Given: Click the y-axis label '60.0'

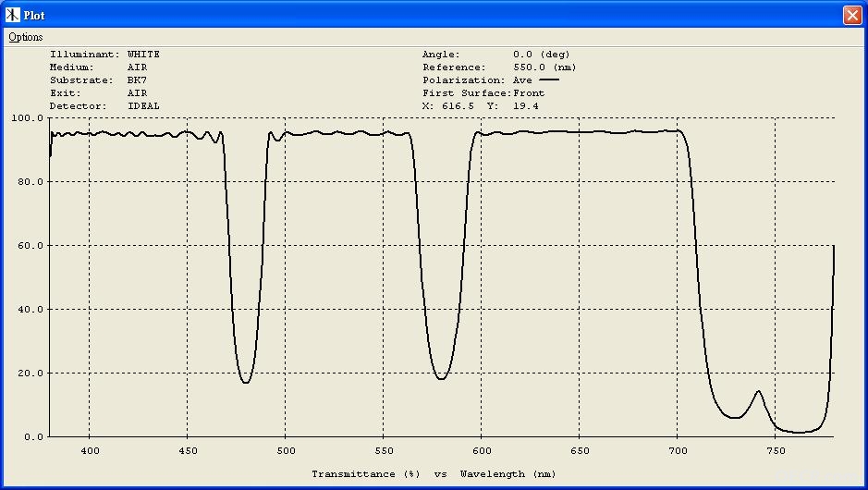Looking at the screenshot, I should pyautogui.click(x=31, y=245).
